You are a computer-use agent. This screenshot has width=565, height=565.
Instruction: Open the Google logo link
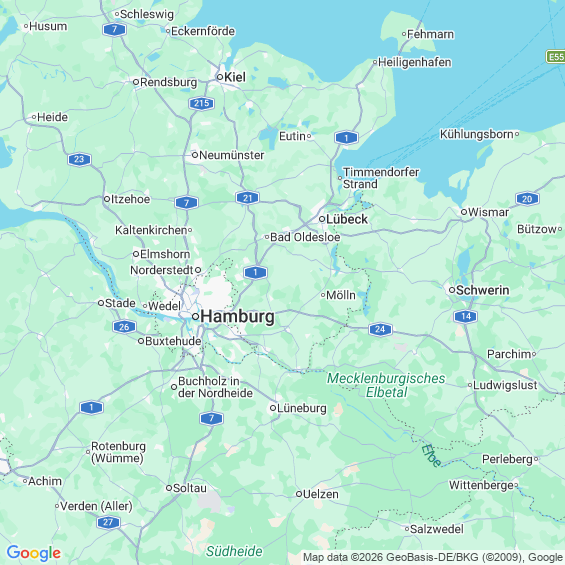coord(34,553)
